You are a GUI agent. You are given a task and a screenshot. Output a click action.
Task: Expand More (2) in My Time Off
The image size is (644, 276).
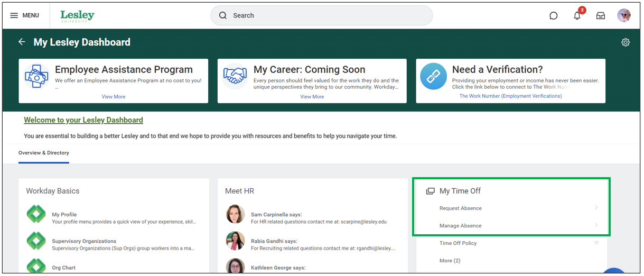click(450, 261)
